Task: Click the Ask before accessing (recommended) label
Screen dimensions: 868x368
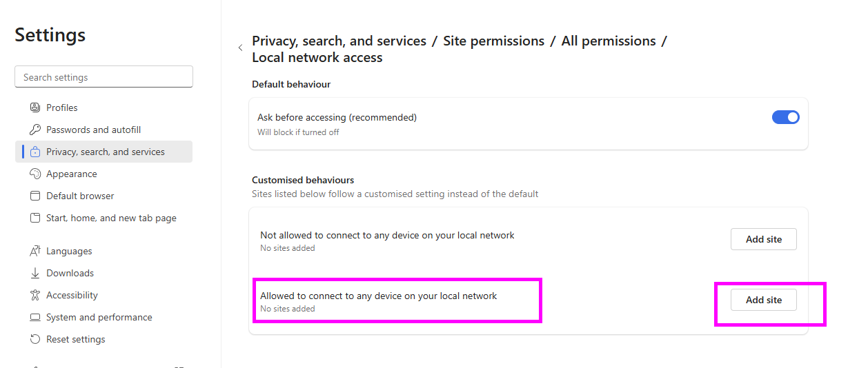Action: tap(337, 117)
